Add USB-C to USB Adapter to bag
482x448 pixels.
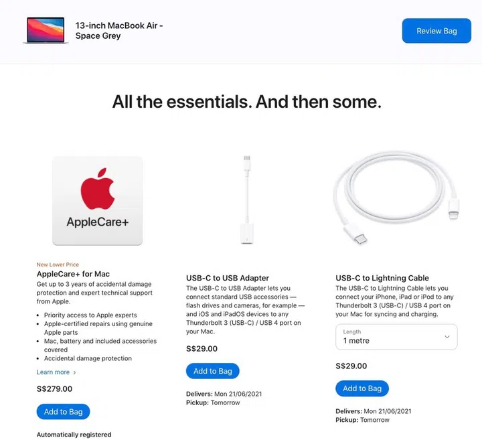pyautogui.click(x=213, y=371)
